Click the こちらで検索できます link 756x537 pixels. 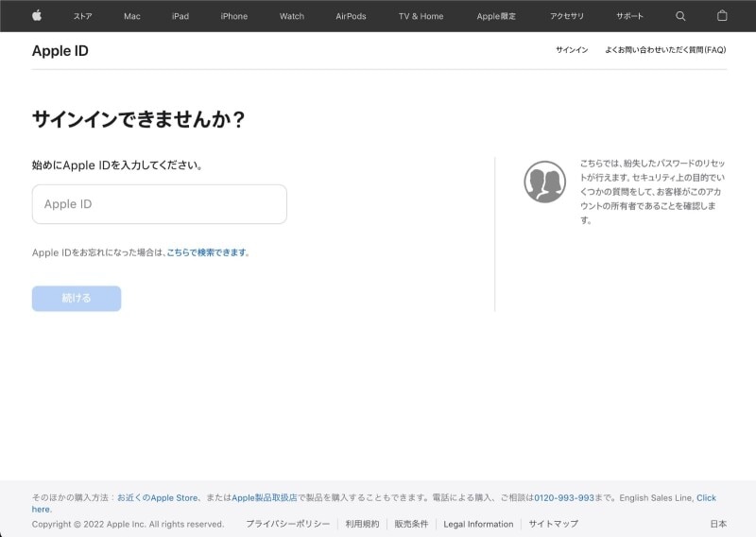pyautogui.click(x=208, y=252)
